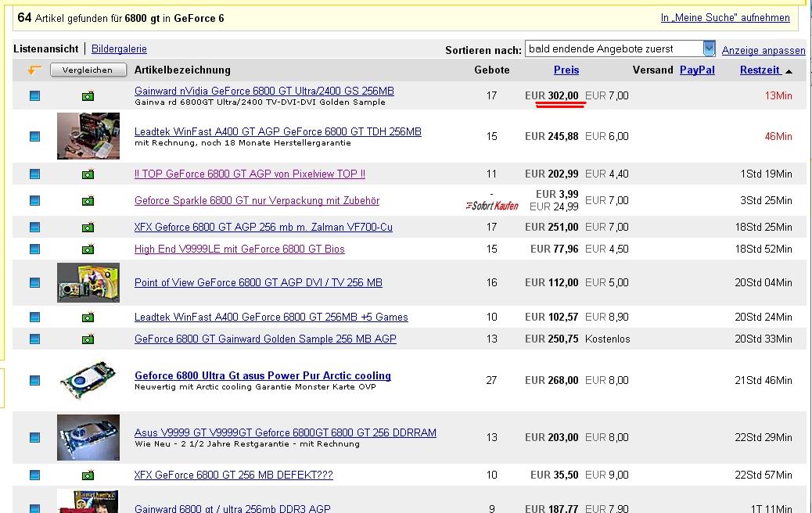Sort by the Preis column header
Viewport: 812px width, 513px height.
click(x=566, y=70)
